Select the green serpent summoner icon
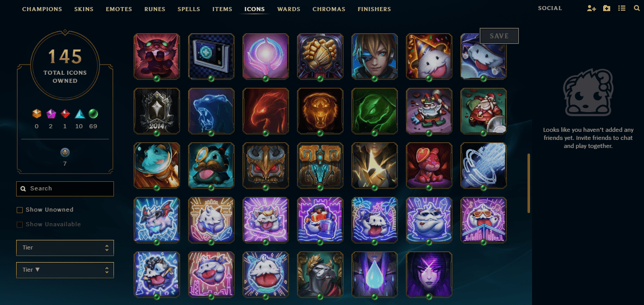 click(375, 111)
